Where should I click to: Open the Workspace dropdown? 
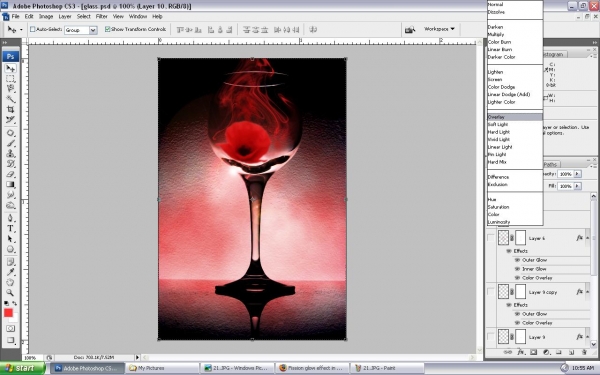click(439, 29)
